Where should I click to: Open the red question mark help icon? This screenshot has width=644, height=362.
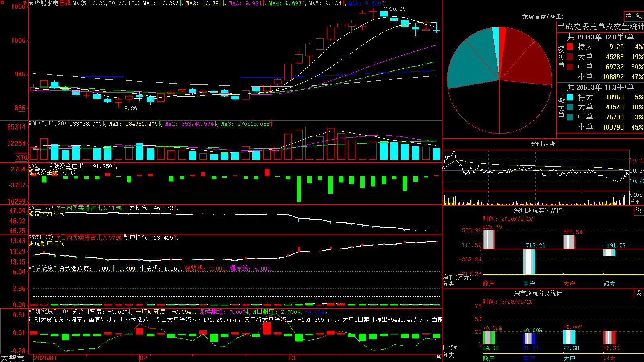[25, 3]
